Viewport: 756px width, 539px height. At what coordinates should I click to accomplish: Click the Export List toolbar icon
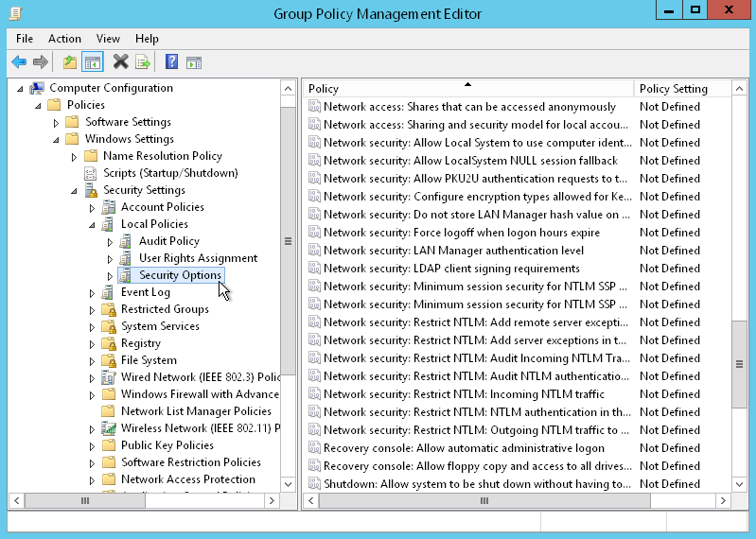click(143, 62)
